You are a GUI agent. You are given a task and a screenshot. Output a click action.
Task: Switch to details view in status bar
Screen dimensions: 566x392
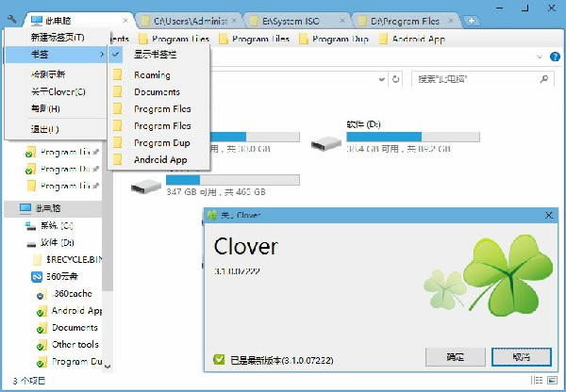(537, 380)
